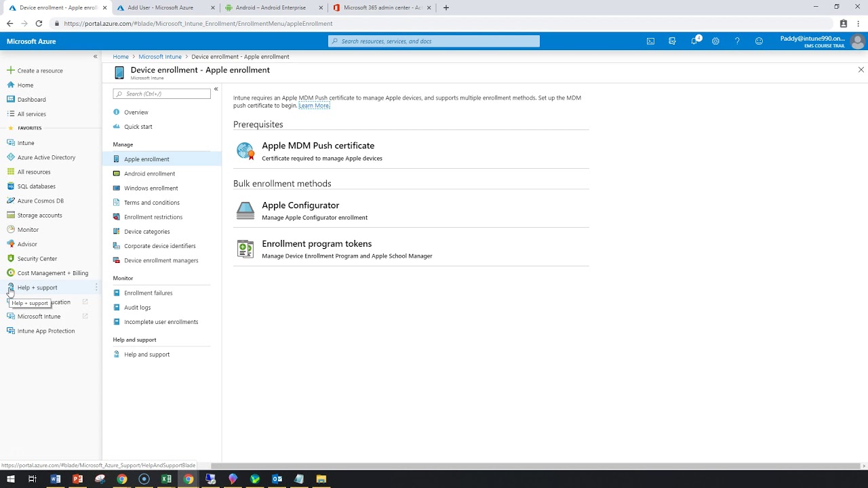
Task: Click the Intune icon in favorites
Action: pos(11,143)
